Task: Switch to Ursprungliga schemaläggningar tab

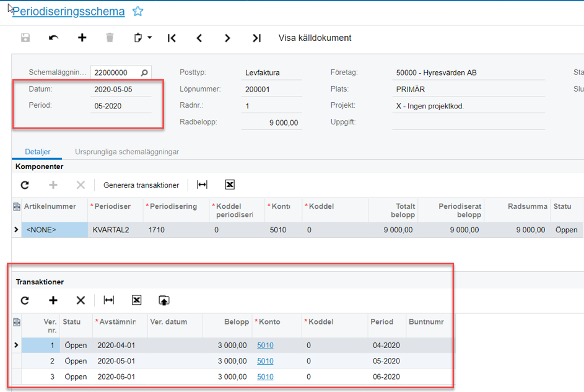Action: click(127, 152)
